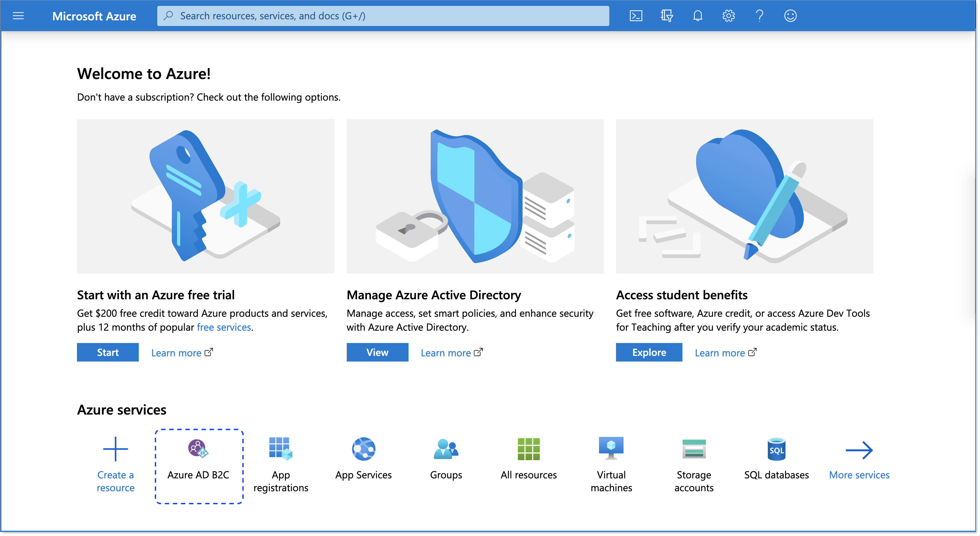Click the SQL databases label

pos(776,475)
